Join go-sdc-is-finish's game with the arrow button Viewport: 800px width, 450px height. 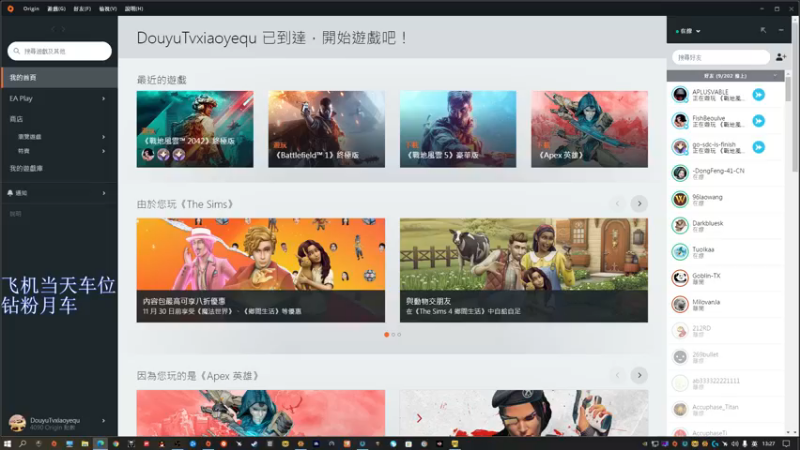[x=759, y=147]
